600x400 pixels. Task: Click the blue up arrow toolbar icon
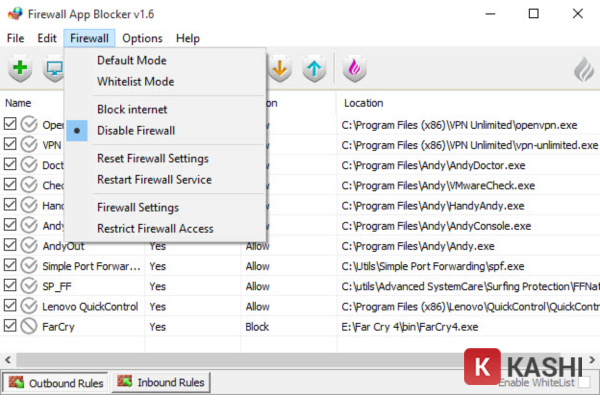pyautogui.click(x=315, y=69)
